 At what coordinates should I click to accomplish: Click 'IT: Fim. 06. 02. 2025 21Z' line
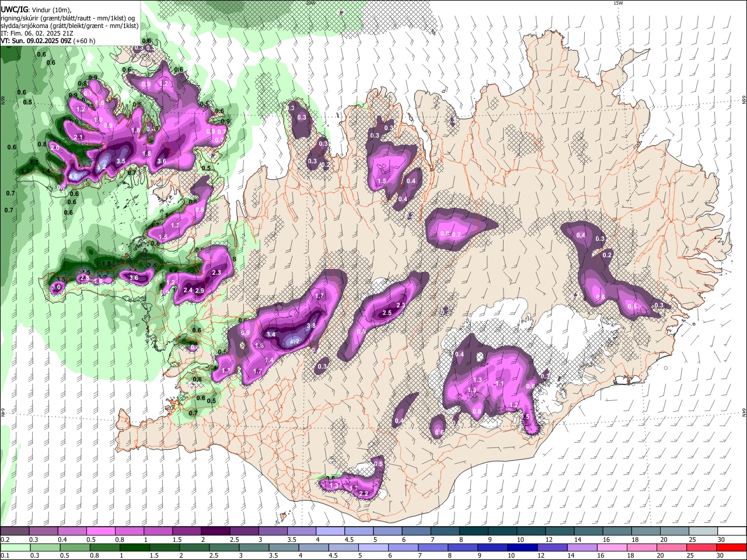36,33
